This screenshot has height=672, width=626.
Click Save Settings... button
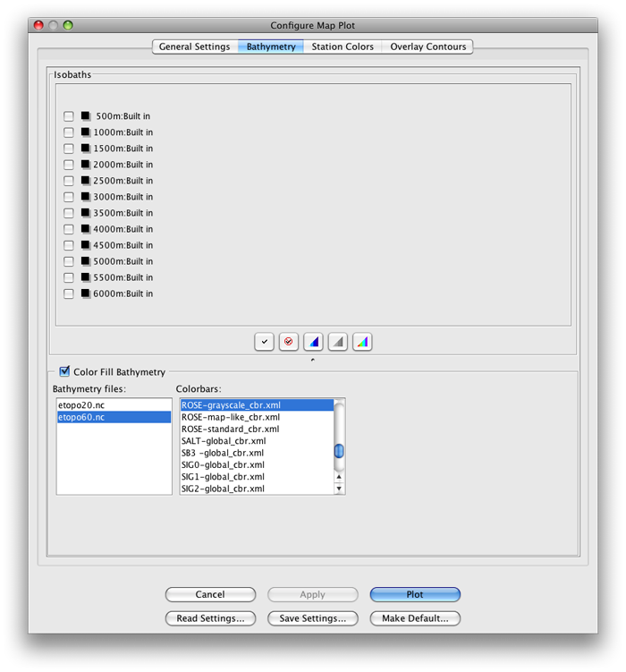[313, 618]
